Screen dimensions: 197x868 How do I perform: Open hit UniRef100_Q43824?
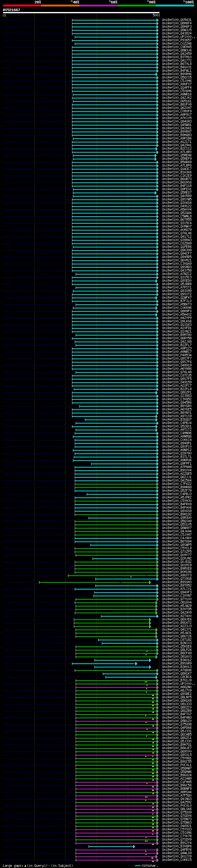coord(176,33)
